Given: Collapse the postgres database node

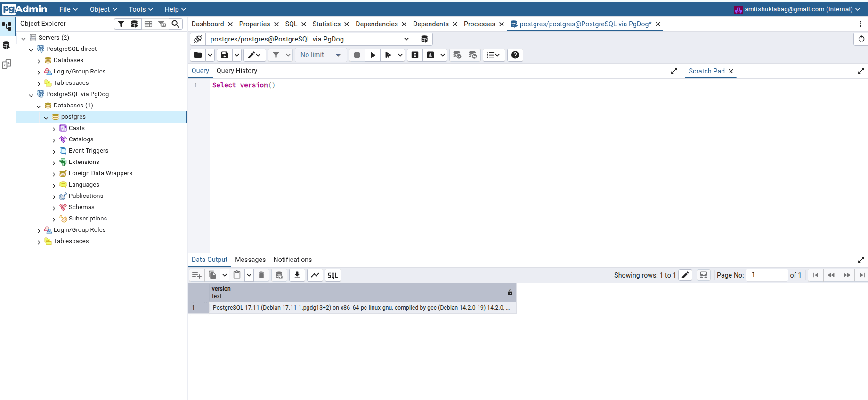Looking at the screenshot, I should pyautogui.click(x=46, y=117).
